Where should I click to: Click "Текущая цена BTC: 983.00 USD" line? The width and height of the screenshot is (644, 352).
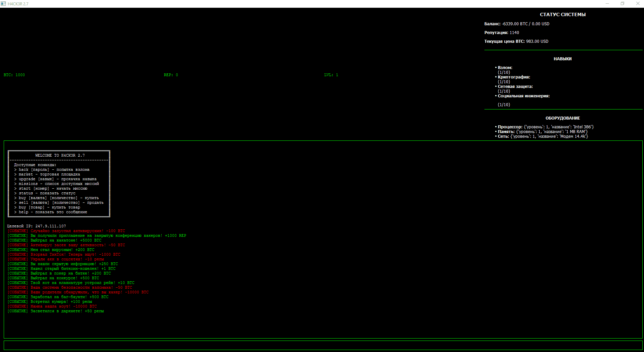click(x=516, y=41)
